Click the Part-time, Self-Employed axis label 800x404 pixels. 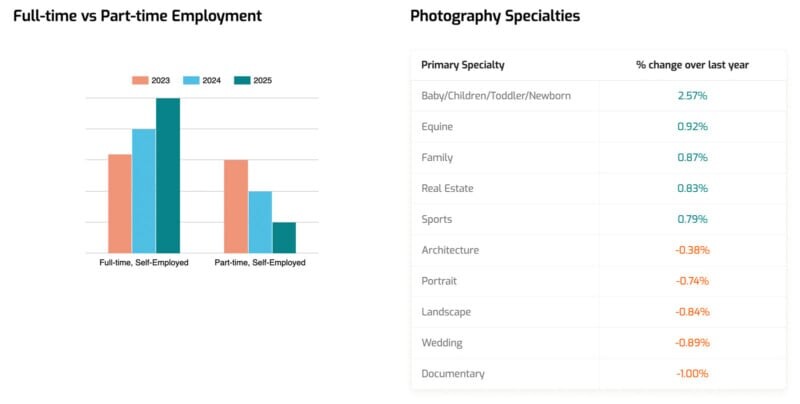tap(260, 263)
